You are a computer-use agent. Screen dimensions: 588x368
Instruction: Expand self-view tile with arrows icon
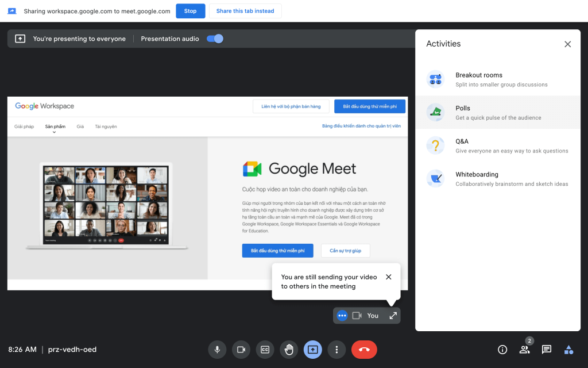[x=393, y=316]
